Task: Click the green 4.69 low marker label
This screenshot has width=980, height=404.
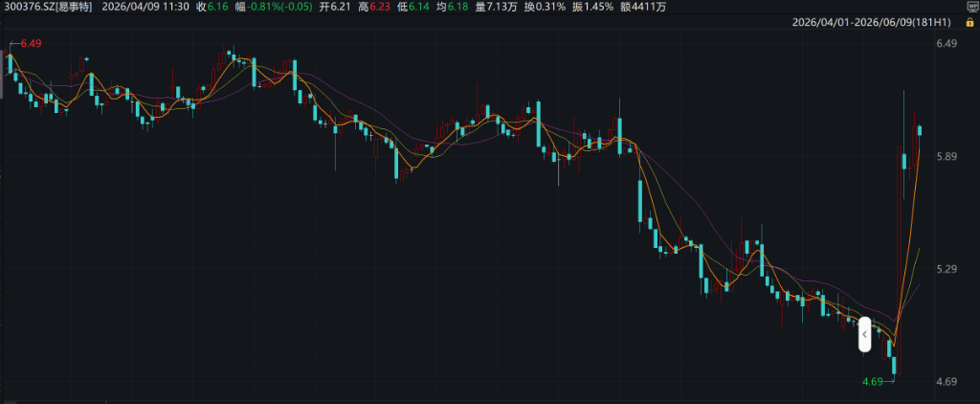Action: (x=873, y=381)
